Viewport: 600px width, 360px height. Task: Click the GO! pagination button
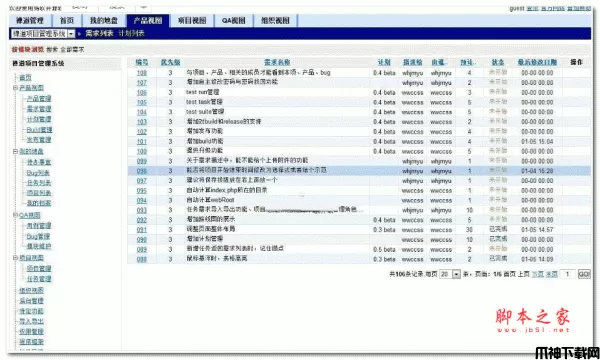(x=584, y=274)
